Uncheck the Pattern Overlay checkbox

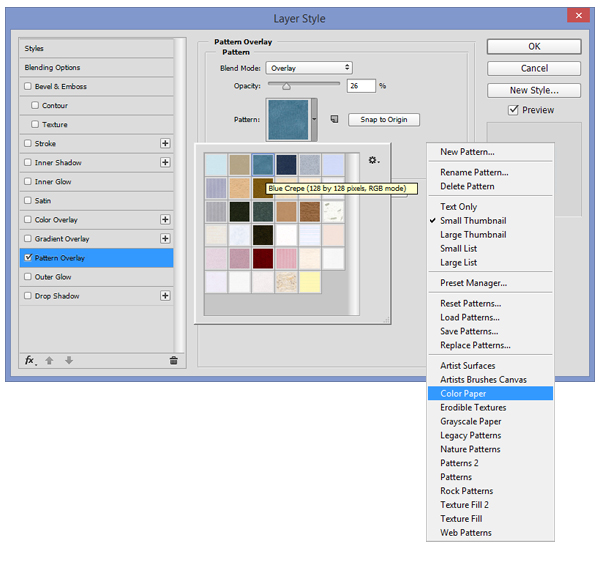click(x=28, y=258)
